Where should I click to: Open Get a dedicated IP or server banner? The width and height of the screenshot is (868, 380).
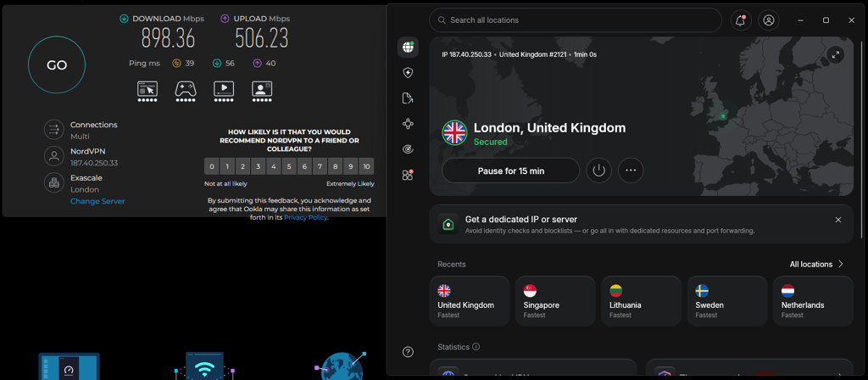tap(641, 224)
